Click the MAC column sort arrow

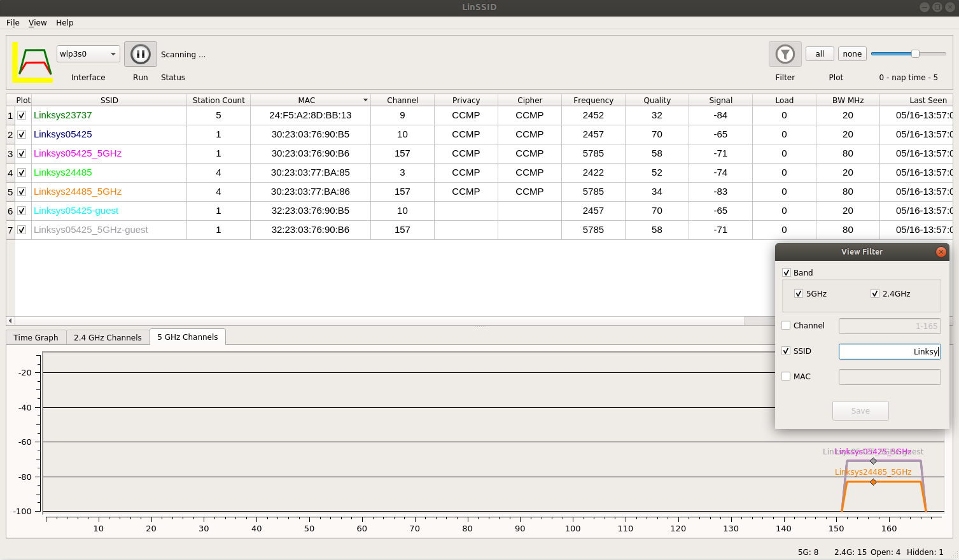click(365, 100)
